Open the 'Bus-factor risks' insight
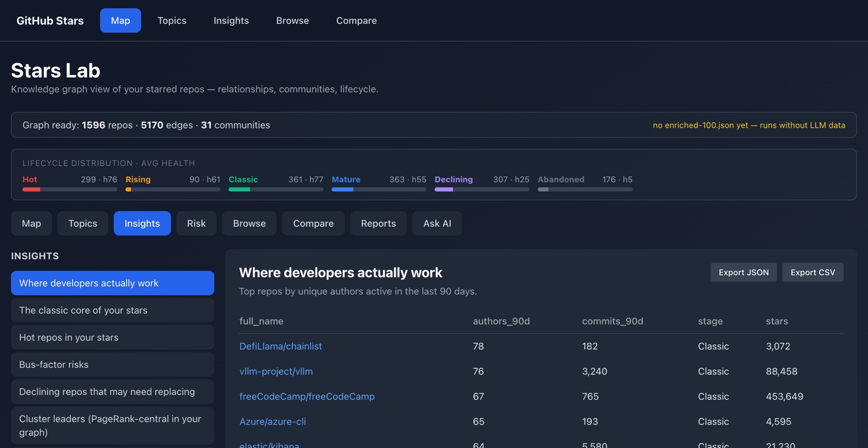Screen dimensions: 868x448 click(112, 364)
